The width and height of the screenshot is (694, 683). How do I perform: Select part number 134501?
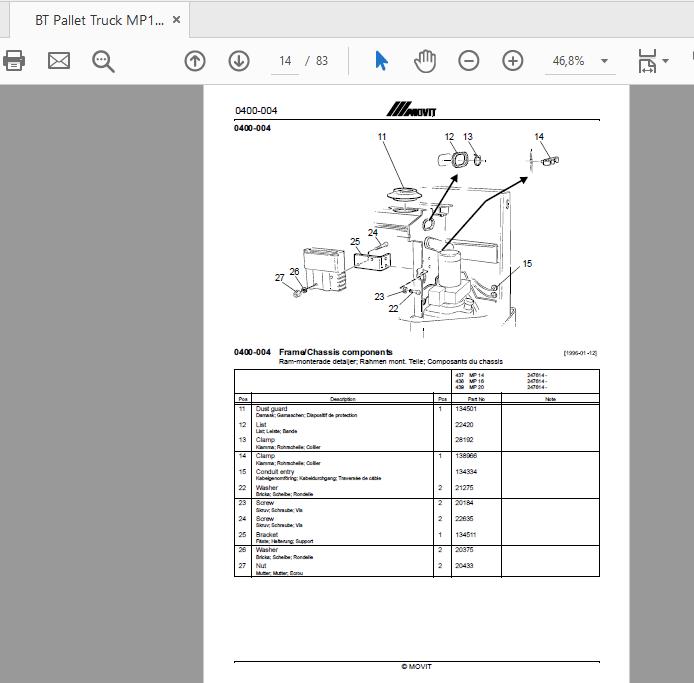[x=466, y=409]
